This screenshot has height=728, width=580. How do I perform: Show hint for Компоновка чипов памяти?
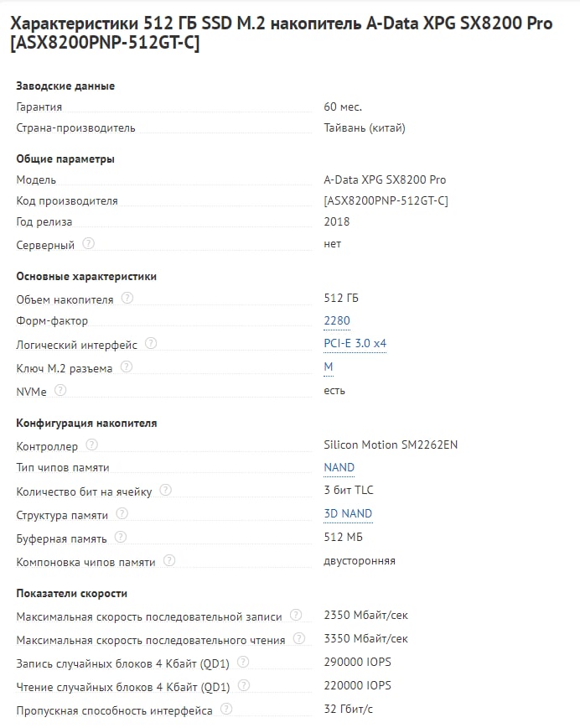[169, 560]
